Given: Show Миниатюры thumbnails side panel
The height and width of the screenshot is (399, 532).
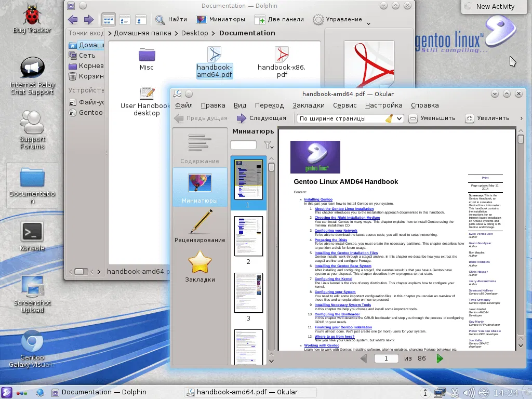Looking at the screenshot, I should 200,188.
